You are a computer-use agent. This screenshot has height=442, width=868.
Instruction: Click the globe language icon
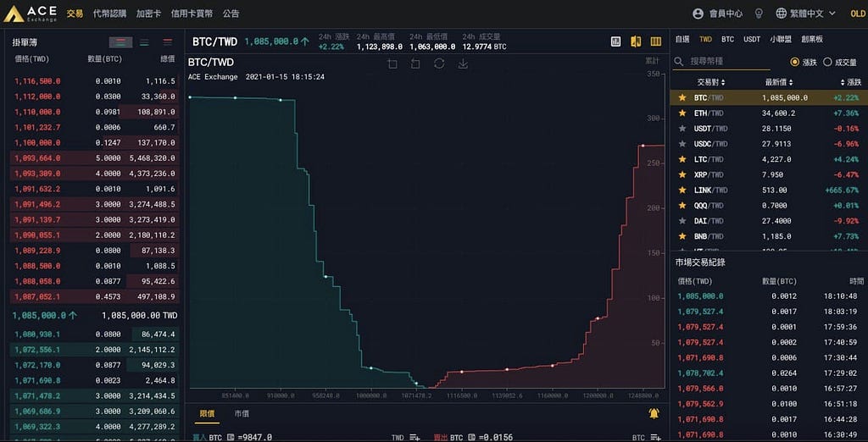(781, 14)
